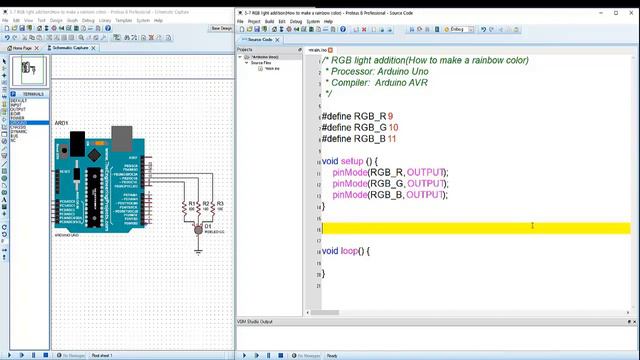Viewport: 640px width, 360px height.
Task: Play simulation in Schematic Capture window
Action: pyautogui.click(x=9, y=355)
